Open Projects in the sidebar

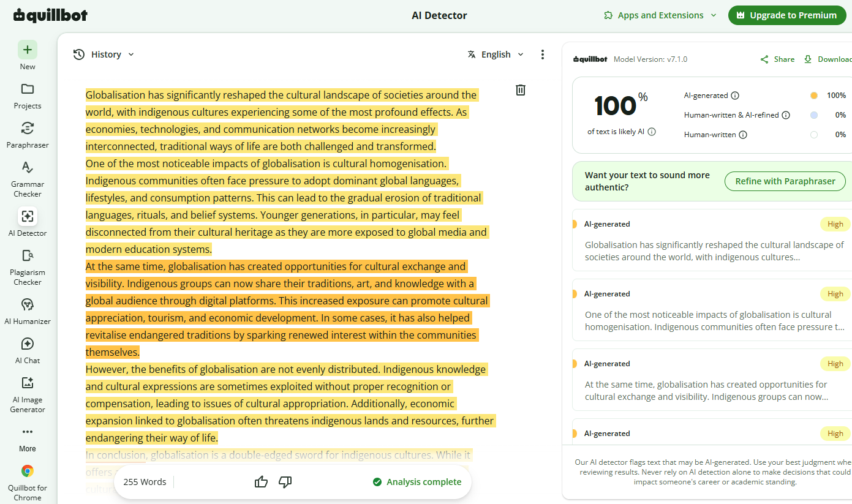pyautogui.click(x=28, y=95)
